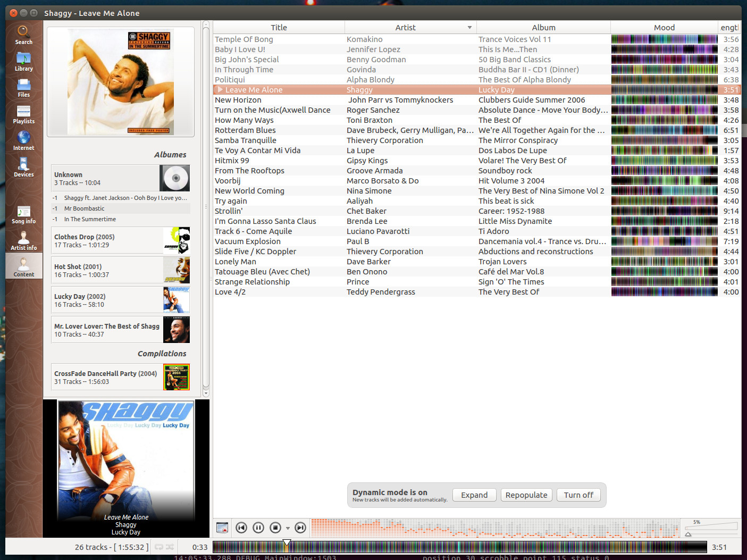Click the Lucky Day now-playing cover

(126, 461)
